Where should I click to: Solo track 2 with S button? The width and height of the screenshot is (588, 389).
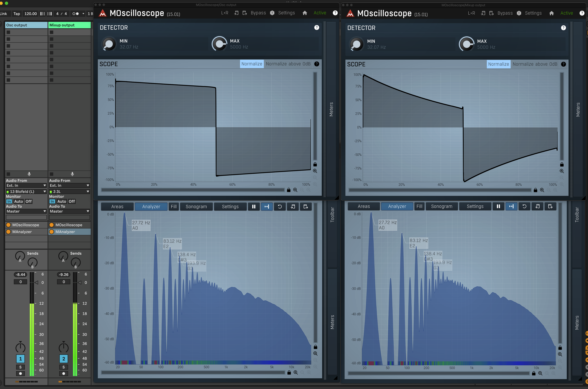coord(64,367)
